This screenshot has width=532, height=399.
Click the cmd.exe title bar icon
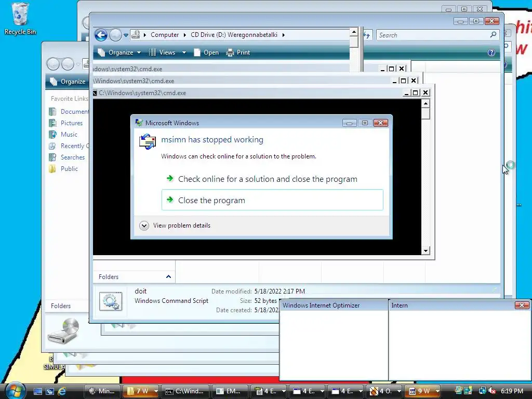click(95, 93)
